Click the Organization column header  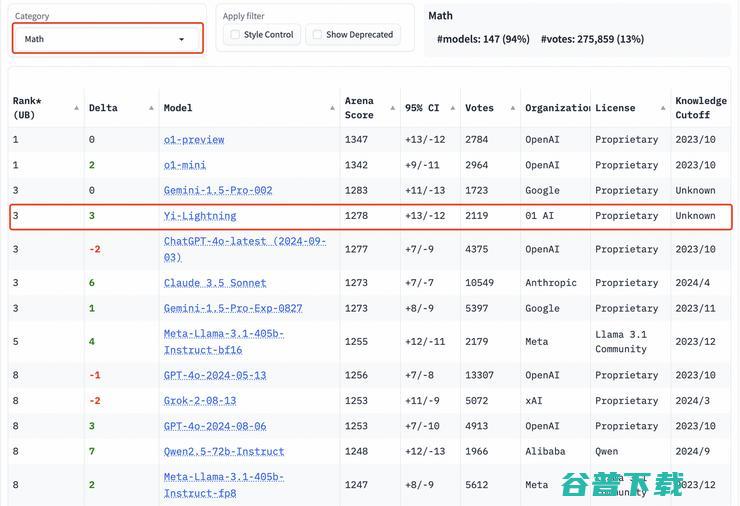[x=557, y=108]
